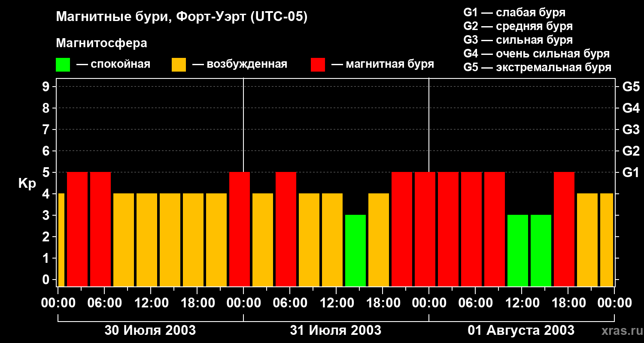Click the G3 tick label on the right axis
This screenshot has height=343, width=644.
coord(631,129)
